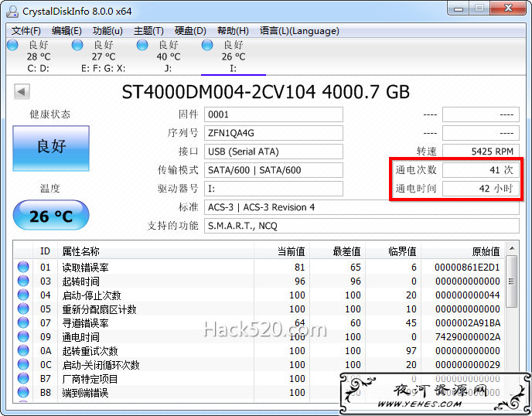
Task: Click raw value 0000002A91BA
Action: tap(468, 323)
